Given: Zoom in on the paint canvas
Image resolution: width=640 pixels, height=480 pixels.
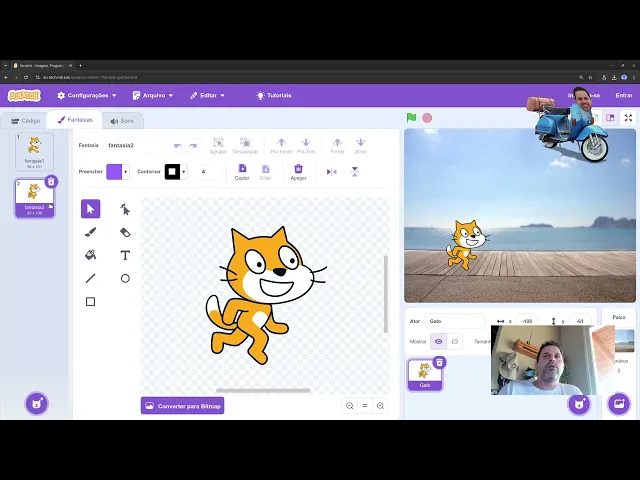Looking at the screenshot, I should (380, 406).
